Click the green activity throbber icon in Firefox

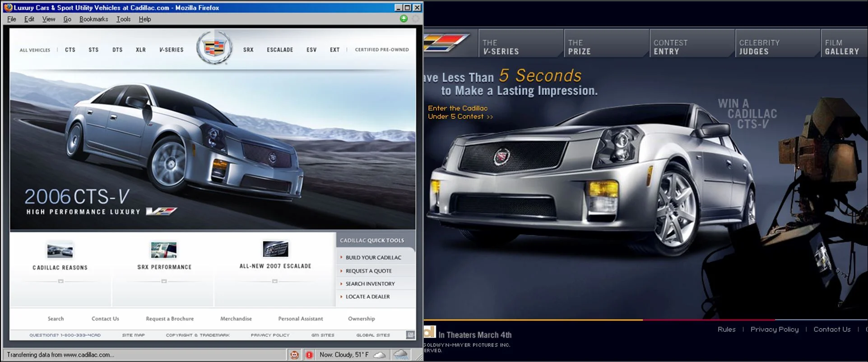(404, 19)
